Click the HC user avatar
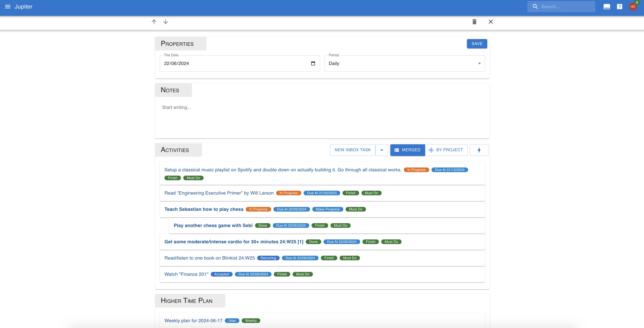 pyautogui.click(x=633, y=7)
